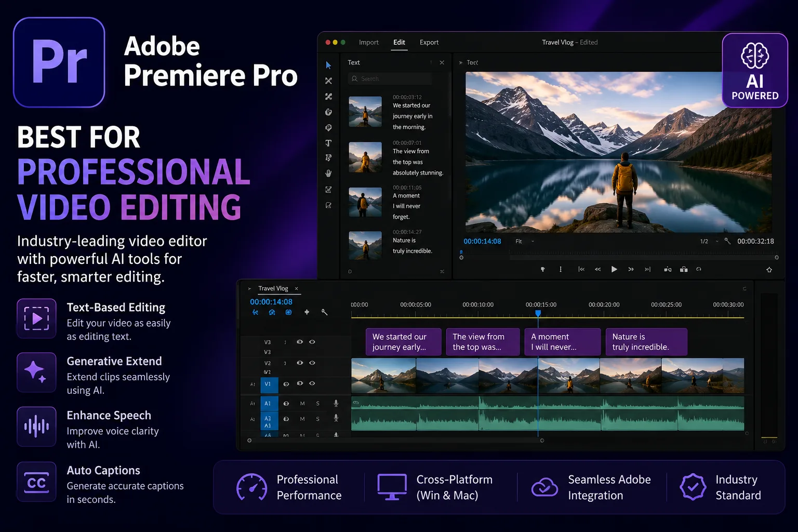Click transcript text 'The view from the top was'
Image resolution: width=798 pixels, height=532 pixels.
[411, 156]
